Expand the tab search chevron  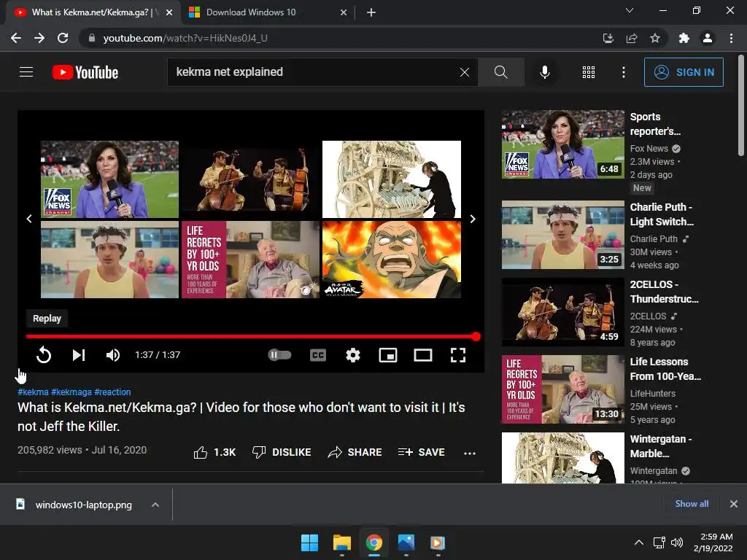(x=630, y=10)
